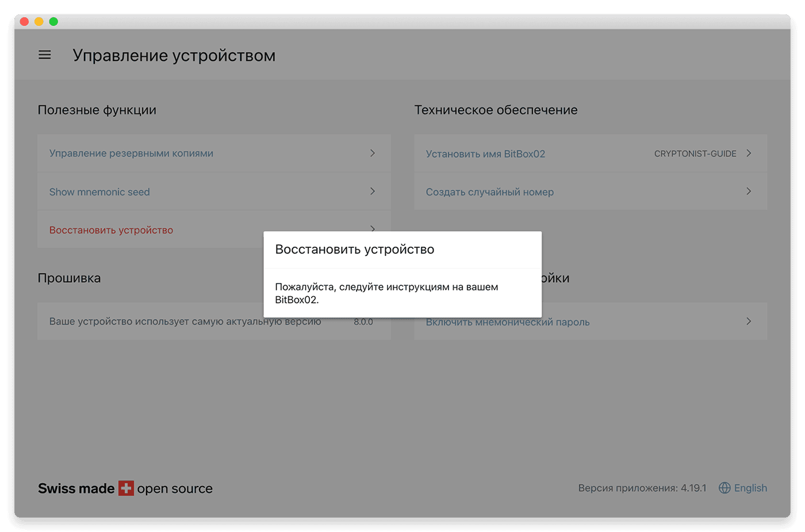
Task: Click chevron in мнемонический пароль row
Action: click(749, 321)
